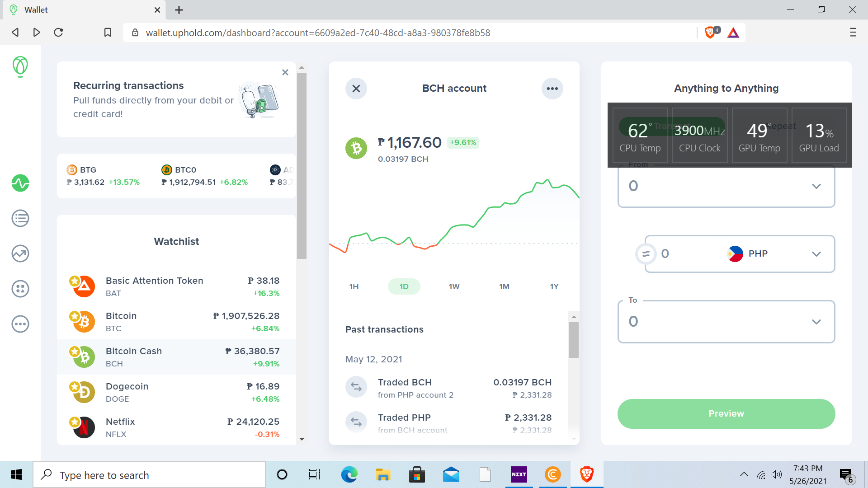Open the BTC0 ticker card

(205, 176)
